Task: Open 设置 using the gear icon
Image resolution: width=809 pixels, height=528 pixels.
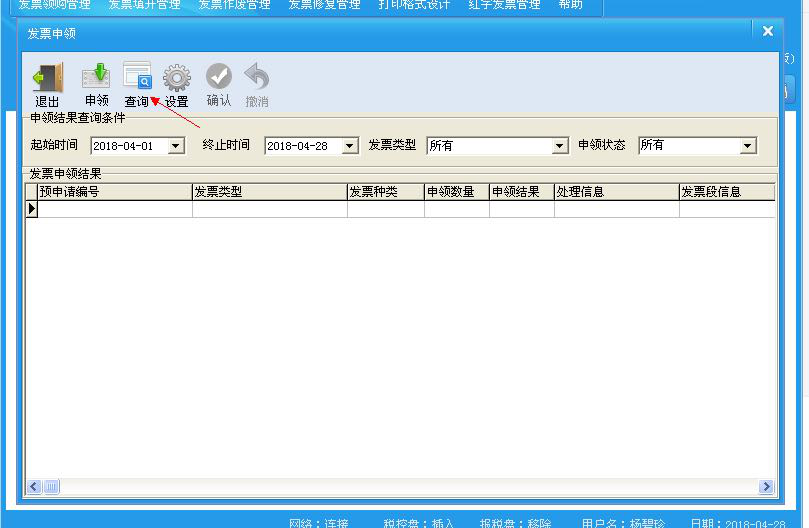Action: 177,79
